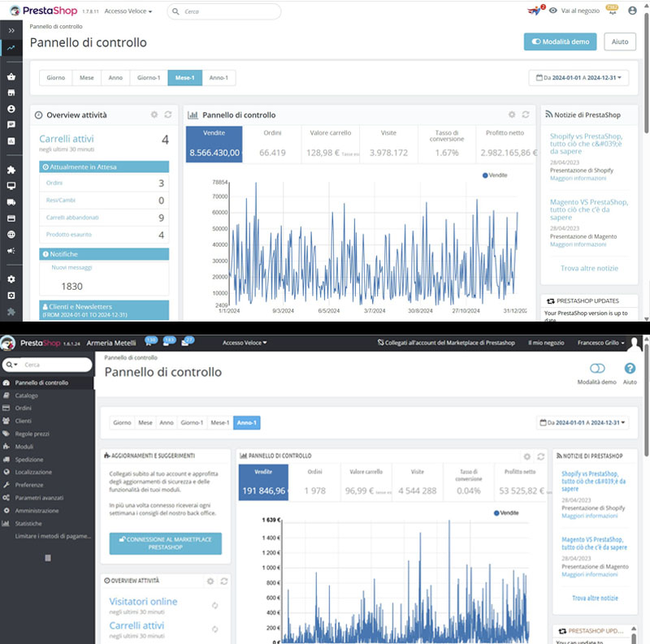Click the blue Aiuto question mark icon
This screenshot has width=650, height=644.
[630, 369]
